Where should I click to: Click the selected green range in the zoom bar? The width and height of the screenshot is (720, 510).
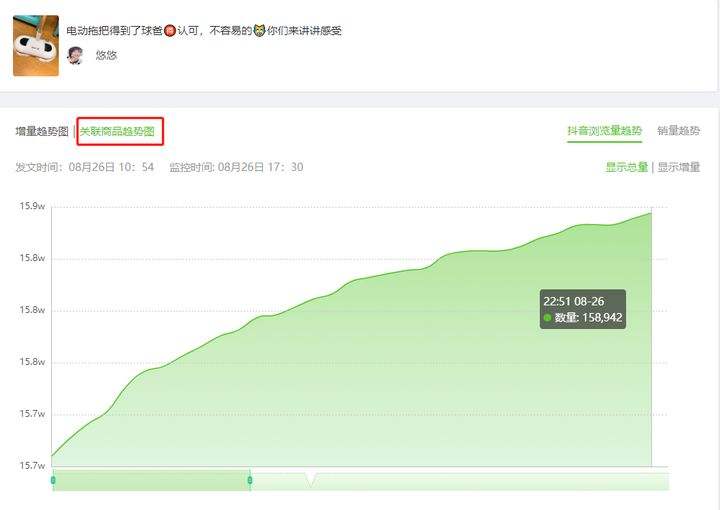(x=150, y=481)
